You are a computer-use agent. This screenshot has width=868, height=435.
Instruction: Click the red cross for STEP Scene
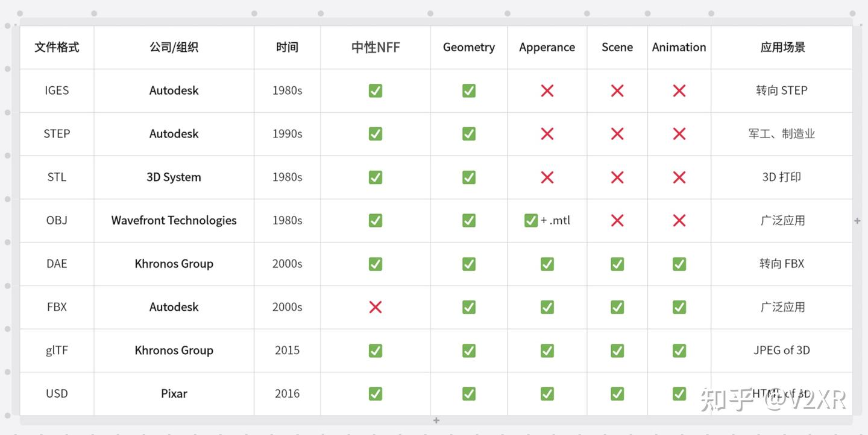pos(617,134)
